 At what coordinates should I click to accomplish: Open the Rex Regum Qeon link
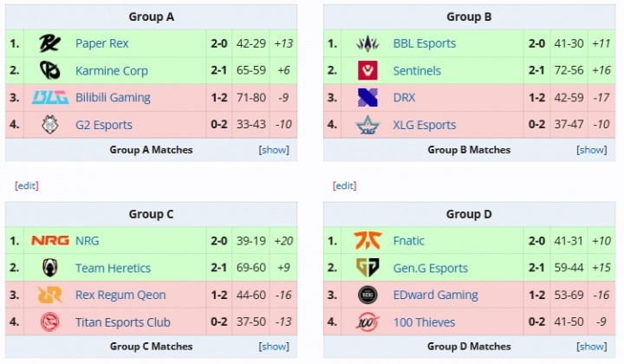point(120,295)
